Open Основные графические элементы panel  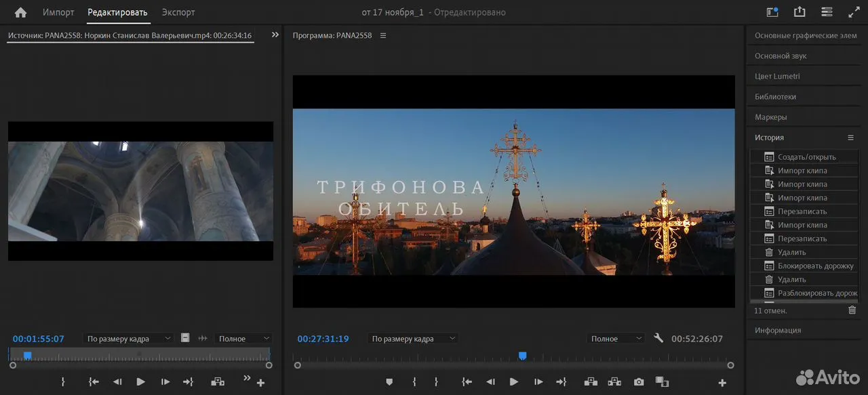[x=806, y=36]
